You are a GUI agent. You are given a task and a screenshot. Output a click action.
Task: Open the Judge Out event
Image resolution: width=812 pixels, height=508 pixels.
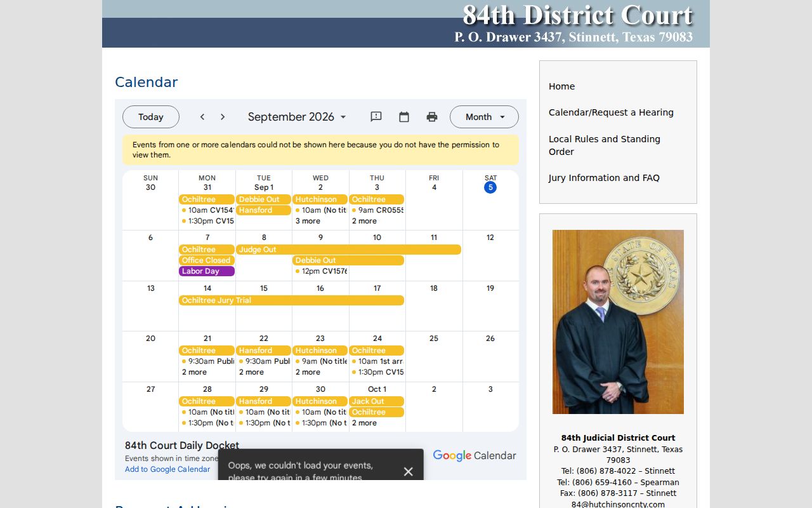point(348,250)
